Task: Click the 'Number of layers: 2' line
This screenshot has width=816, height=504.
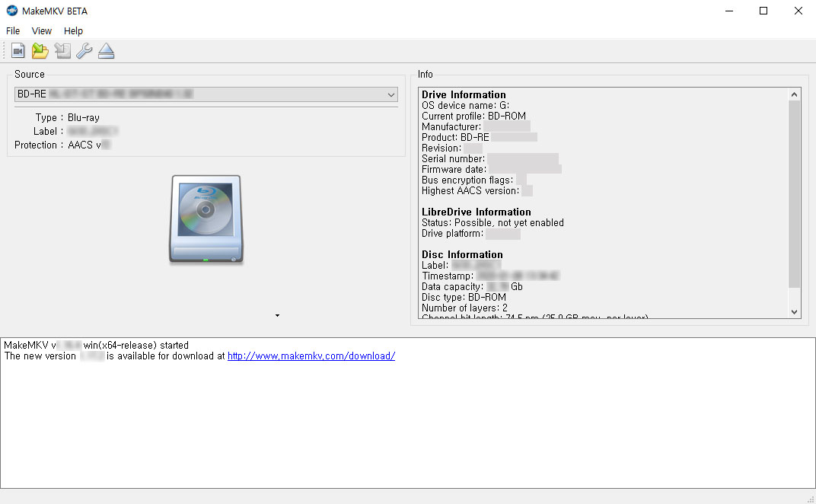Action: coord(464,308)
